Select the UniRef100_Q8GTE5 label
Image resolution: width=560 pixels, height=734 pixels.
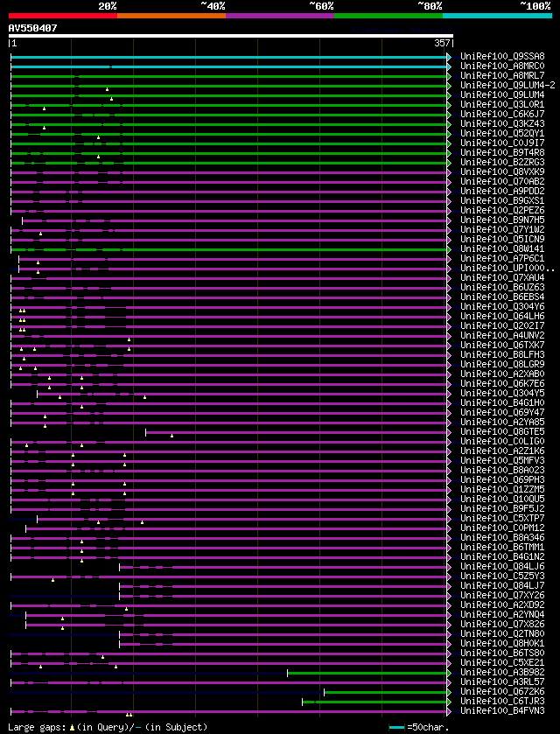[x=502, y=432]
